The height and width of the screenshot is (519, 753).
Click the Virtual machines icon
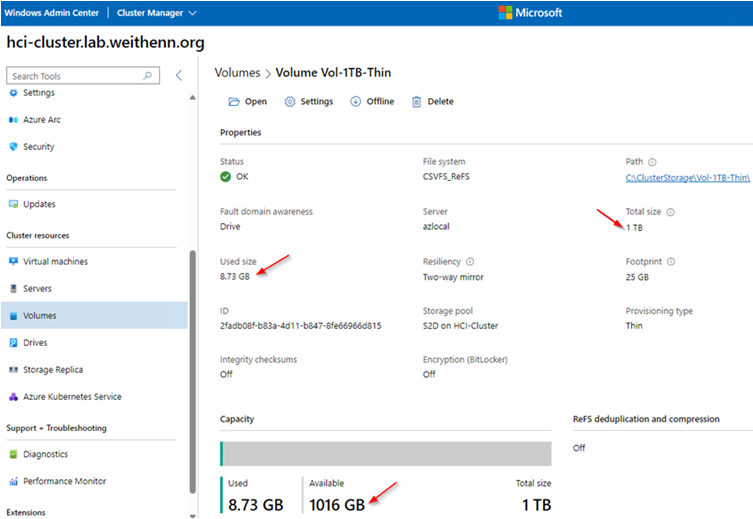coord(14,262)
